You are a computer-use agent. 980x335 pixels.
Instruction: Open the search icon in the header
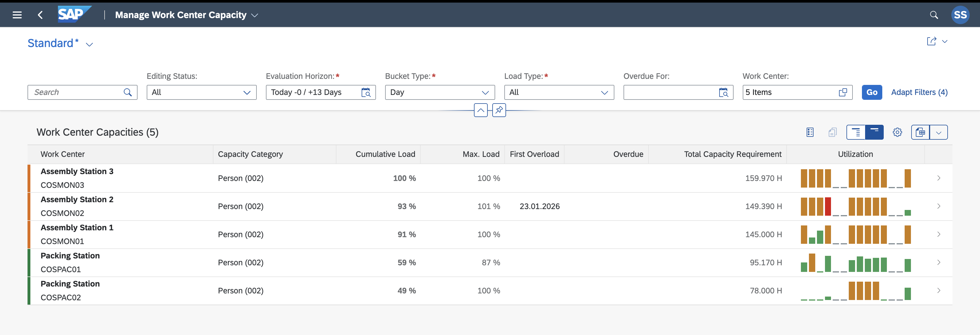click(934, 15)
